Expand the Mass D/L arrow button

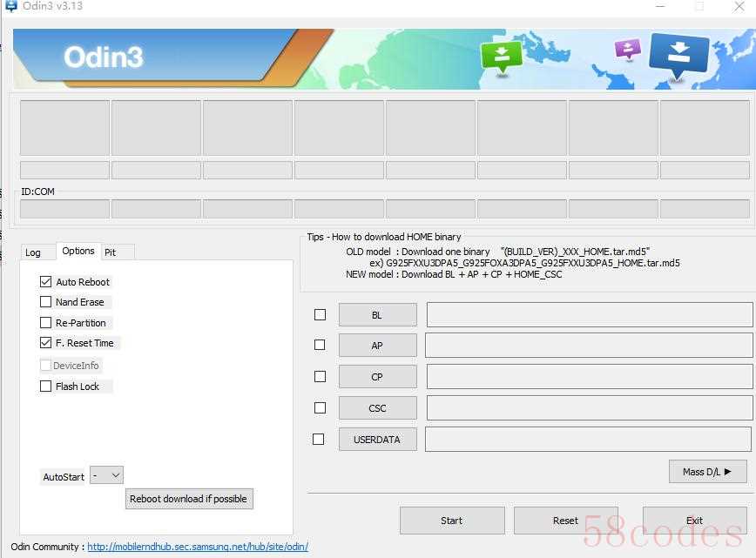(x=707, y=472)
